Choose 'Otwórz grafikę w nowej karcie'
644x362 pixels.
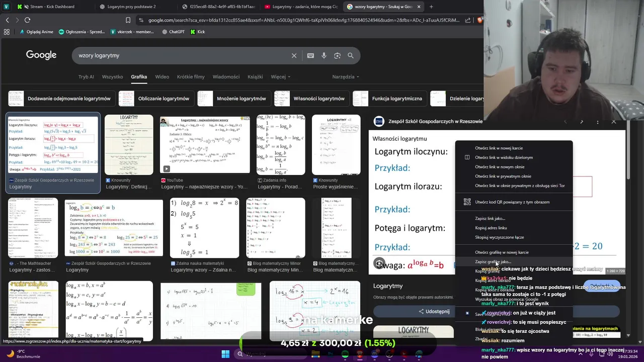click(x=514, y=252)
